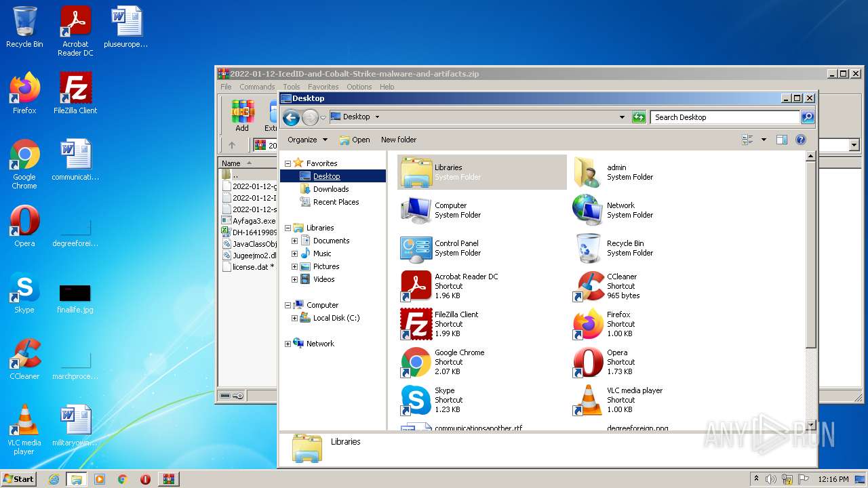Select FileZilla Client shortcut in explorer

click(x=481, y=324)
